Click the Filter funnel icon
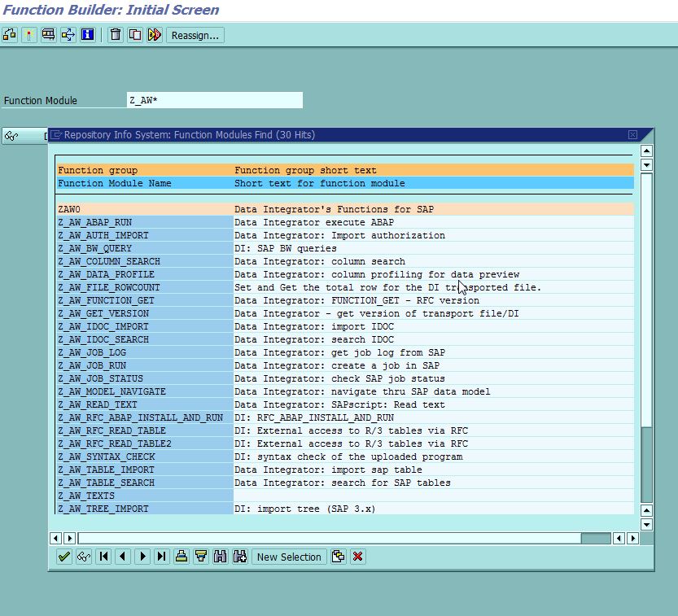 pyautogui.click(x=200, y=557)
